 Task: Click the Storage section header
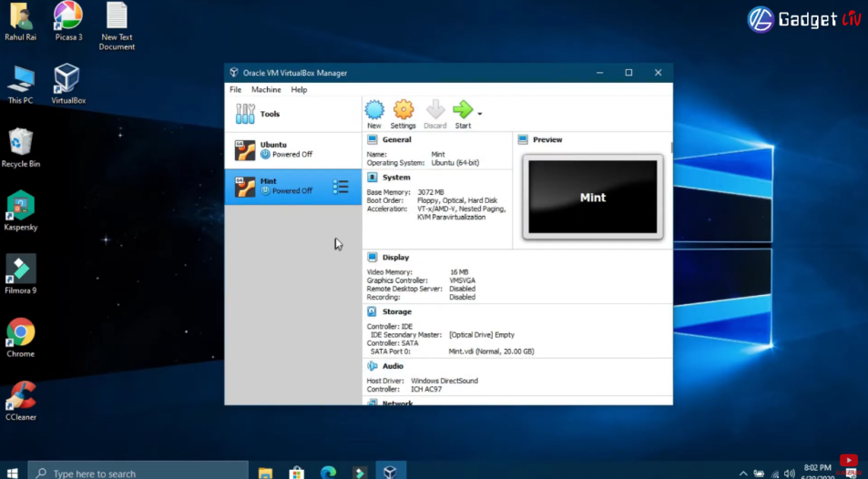[x=397, y=311]
